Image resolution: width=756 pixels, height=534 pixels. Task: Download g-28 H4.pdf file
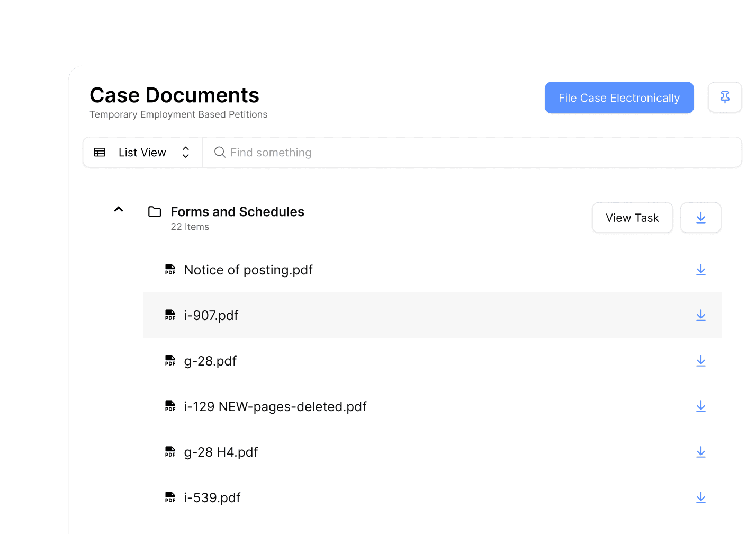point(700,452)
